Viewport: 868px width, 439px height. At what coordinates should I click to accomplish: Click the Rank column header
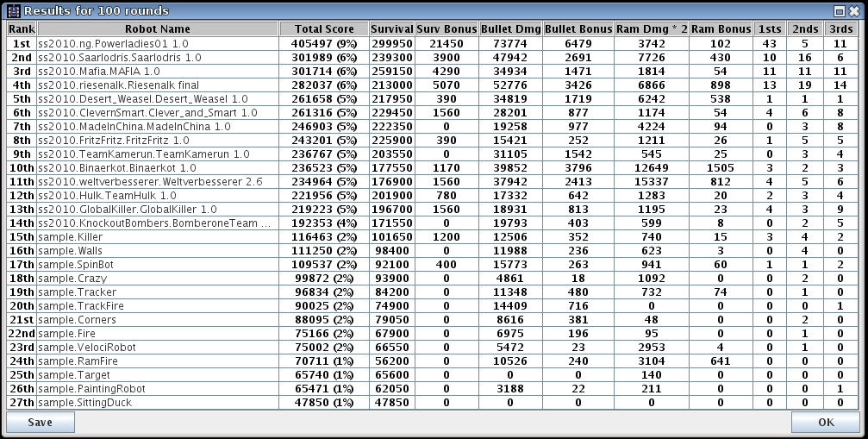(x=21, y=29)
